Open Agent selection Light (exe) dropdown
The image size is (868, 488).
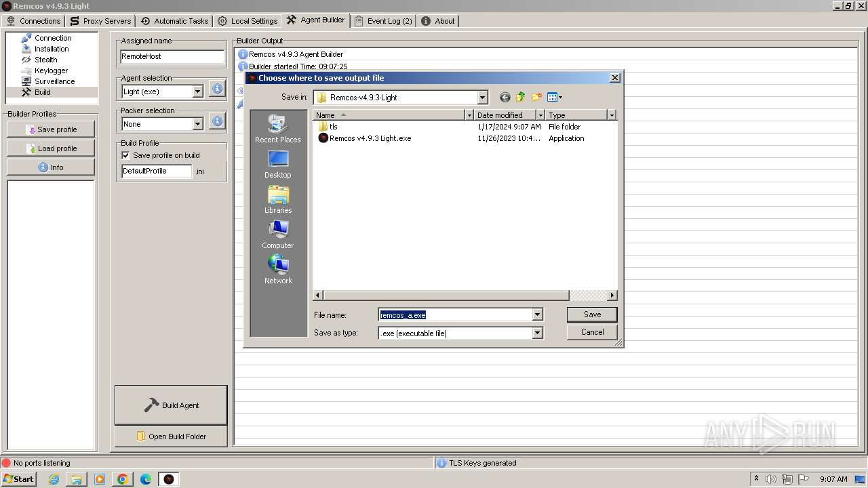(x=197, y=91)
